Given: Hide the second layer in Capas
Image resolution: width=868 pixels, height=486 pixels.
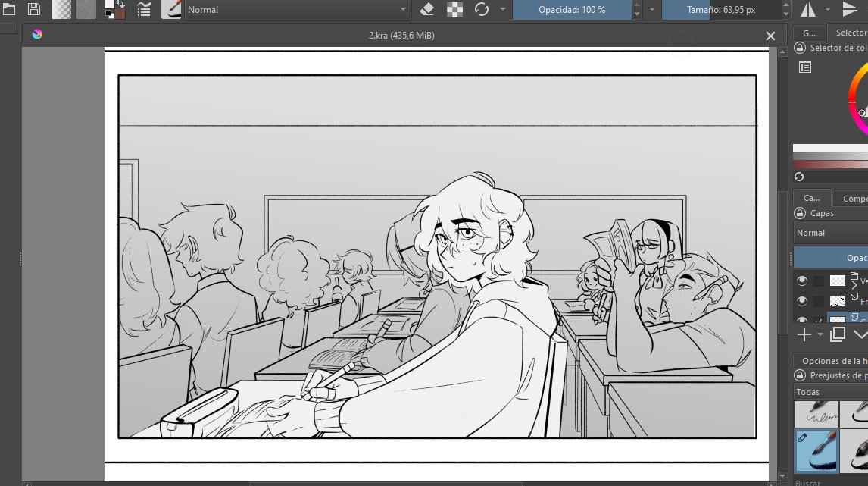Looking at the screenshot, I should coord(802,301).
